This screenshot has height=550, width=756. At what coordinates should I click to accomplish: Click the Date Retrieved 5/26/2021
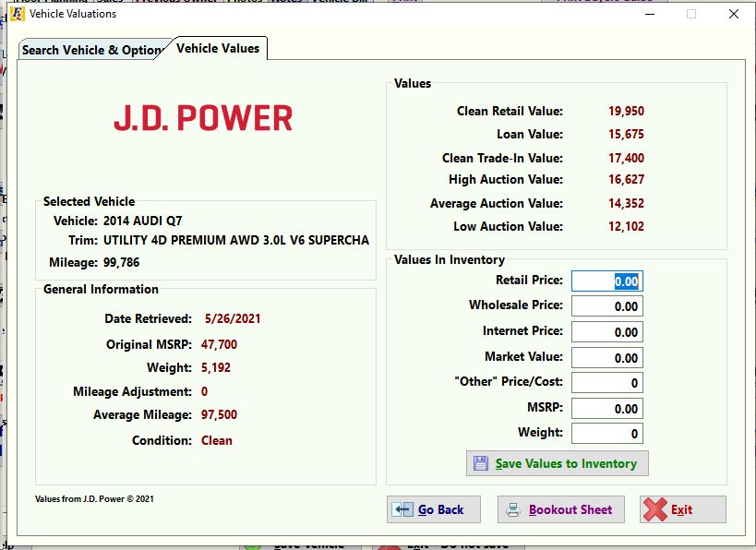[233, 318]
